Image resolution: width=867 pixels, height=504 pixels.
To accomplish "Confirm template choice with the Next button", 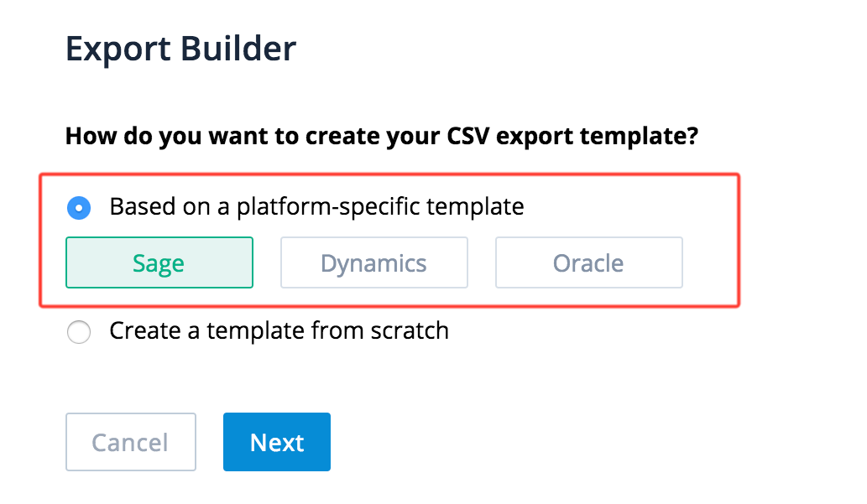I will pos(276,442).
